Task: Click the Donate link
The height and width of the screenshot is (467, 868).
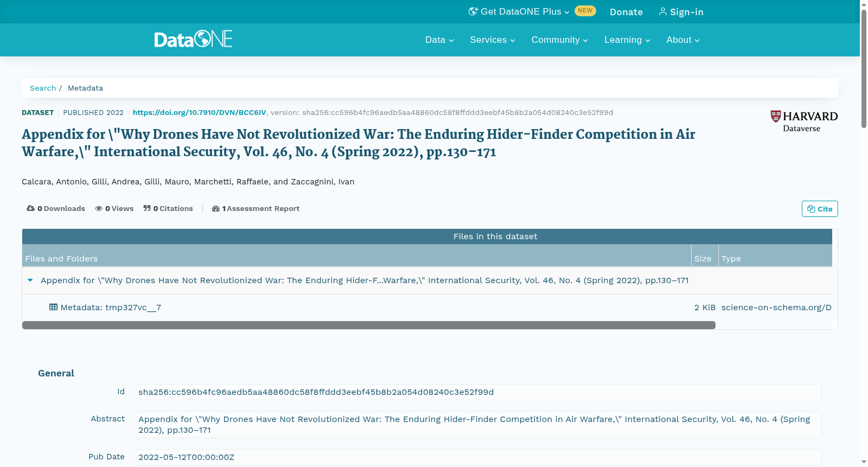Action: click(x=626, y=12)
